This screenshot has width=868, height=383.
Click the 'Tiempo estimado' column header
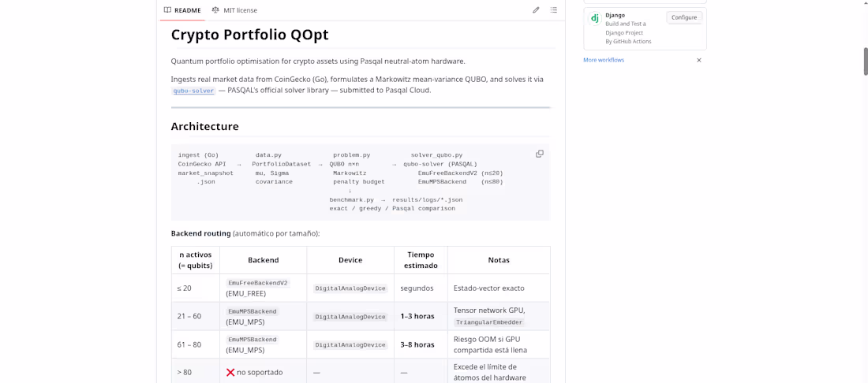421,260
